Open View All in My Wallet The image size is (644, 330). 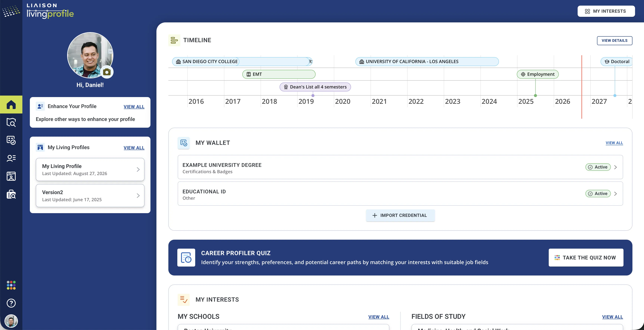(x=614, y=143)
